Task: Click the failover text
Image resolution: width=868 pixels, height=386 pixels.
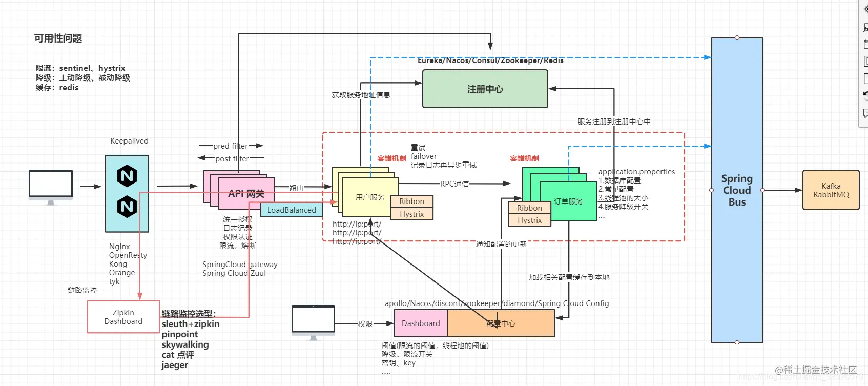Action: click(424, 156)
